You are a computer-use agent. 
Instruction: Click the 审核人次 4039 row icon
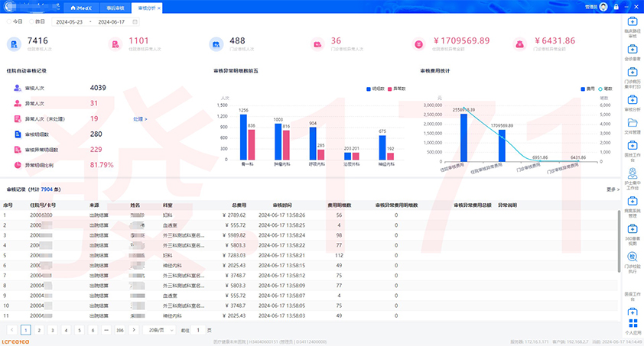(x=18, y=88)
